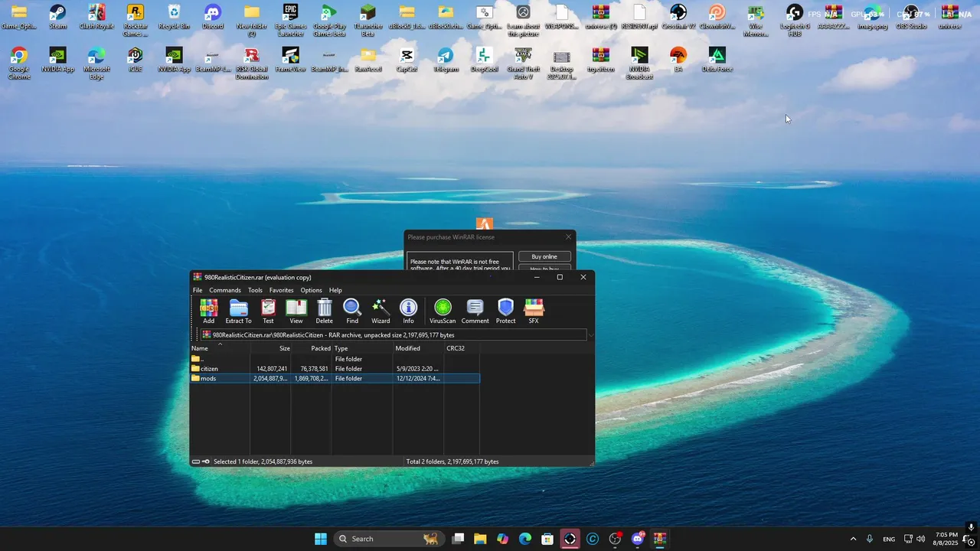Screen dimensions: 980x551
Task: Select the CapCut desktop icon
Action: click(407, 60)
